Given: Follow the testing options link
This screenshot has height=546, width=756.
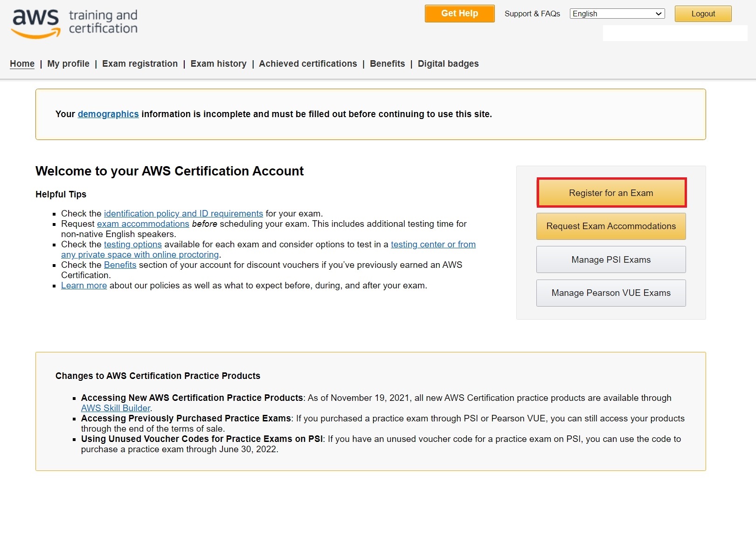Looking at the screenshot, I should click(133, 245).
